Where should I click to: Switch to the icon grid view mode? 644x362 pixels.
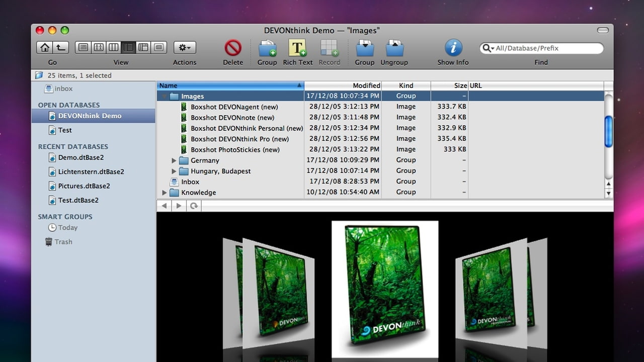pos(99,48)
